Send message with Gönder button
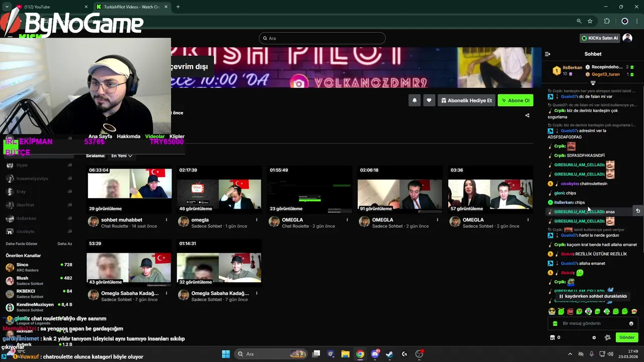Viewport: 644px width, 362px height. 627,337
